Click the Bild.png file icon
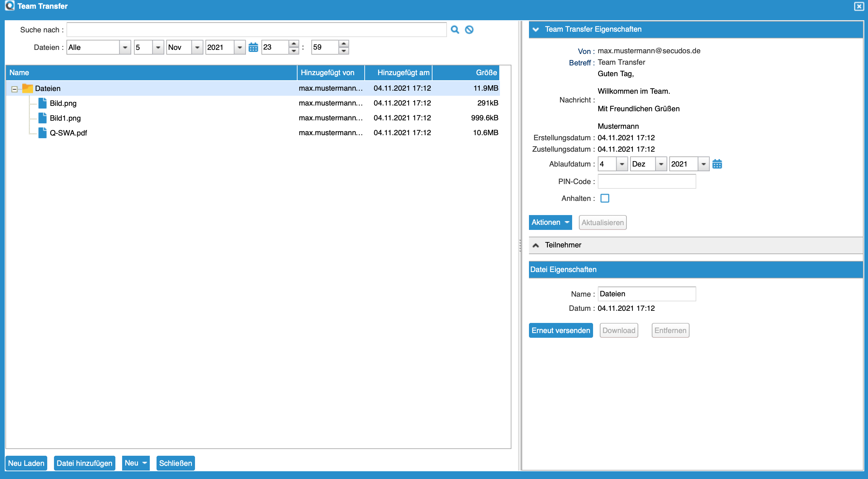The width and height of the screenshot is (868, 479). [43, 103]
